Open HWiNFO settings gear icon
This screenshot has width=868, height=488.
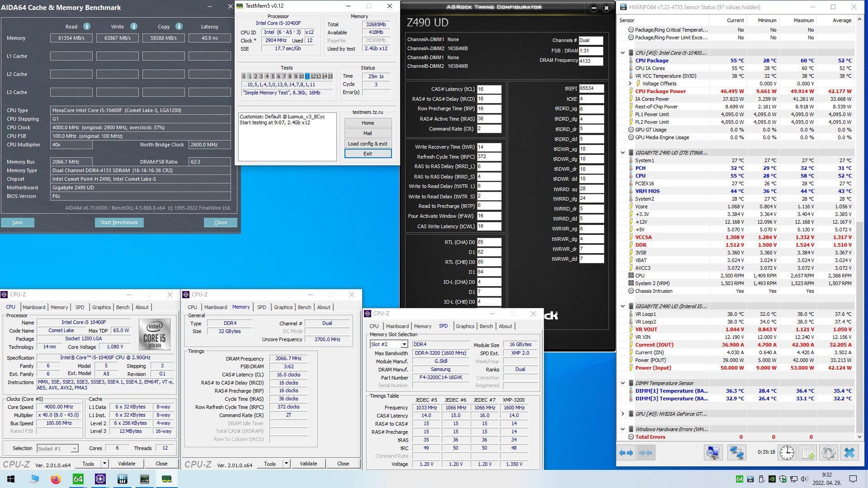point(829,453)
